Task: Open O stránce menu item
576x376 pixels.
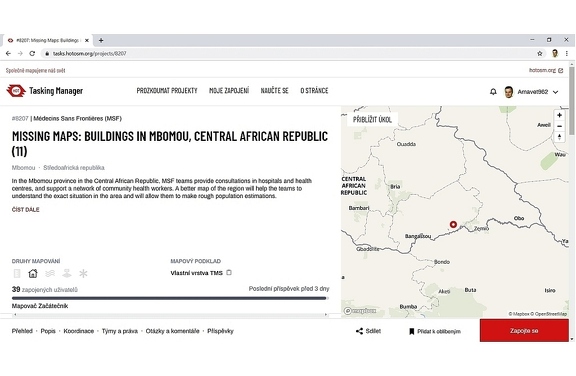Action: coord(314,91)
